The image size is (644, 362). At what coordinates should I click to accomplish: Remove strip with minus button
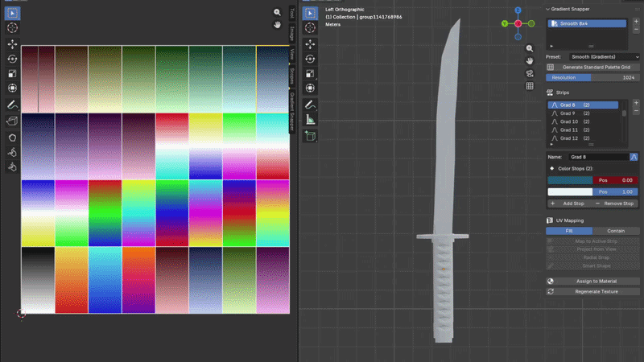click(x=636, y=111)
